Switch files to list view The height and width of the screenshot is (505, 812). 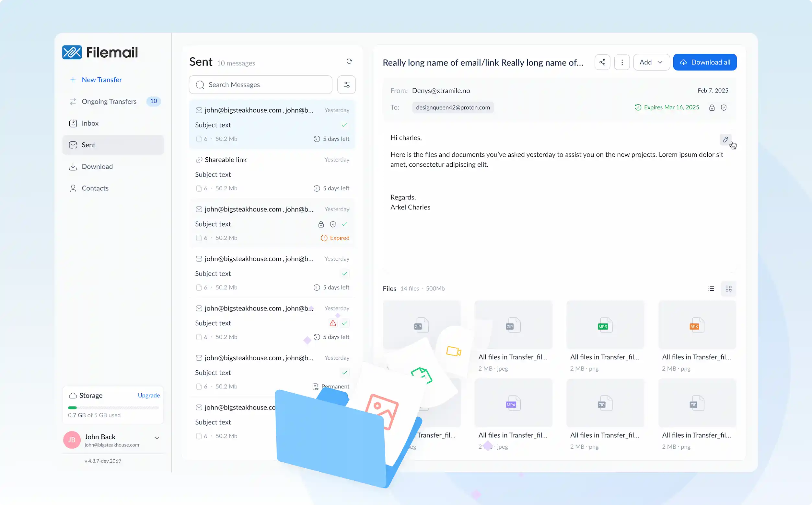711,288
